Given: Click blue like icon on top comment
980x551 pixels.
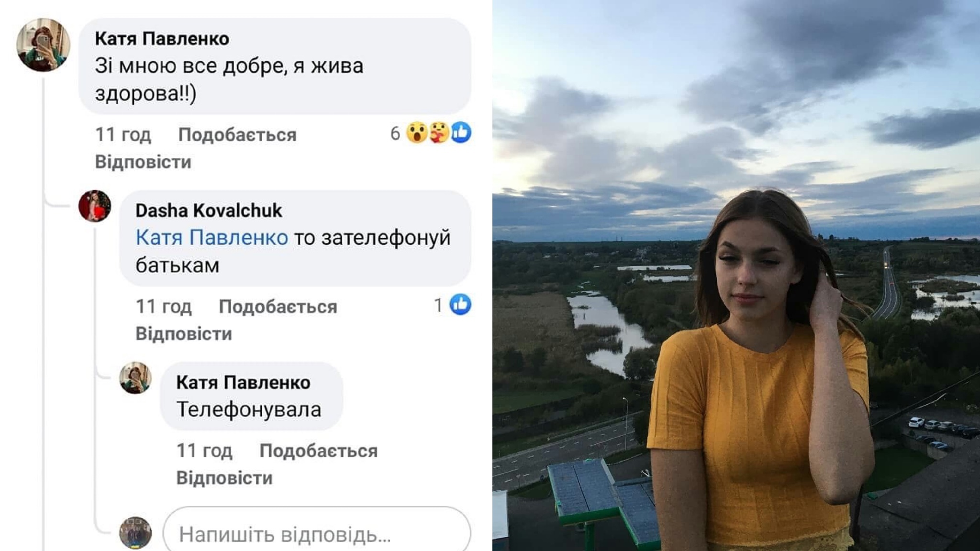Looking at the screenshot, I should pyautogui.click(x=461, y=132).
